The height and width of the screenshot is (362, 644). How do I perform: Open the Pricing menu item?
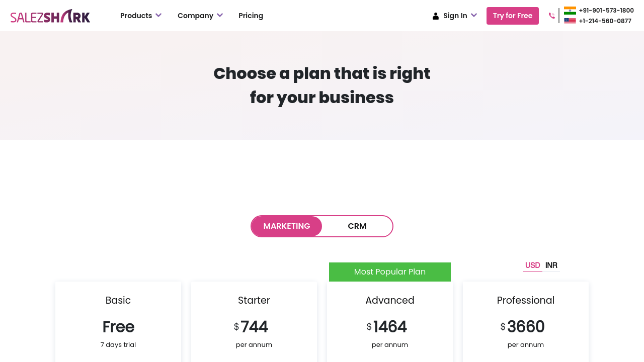click(x=251, y=16)
